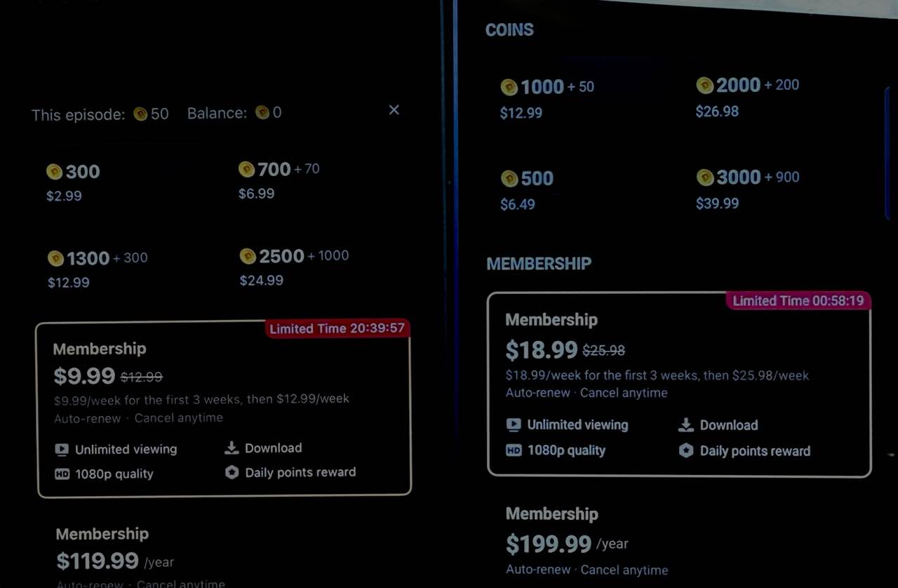Buy the 500 coins pack for $6.49
Screen dimensions: 898x588
click(x=527, y=190)
